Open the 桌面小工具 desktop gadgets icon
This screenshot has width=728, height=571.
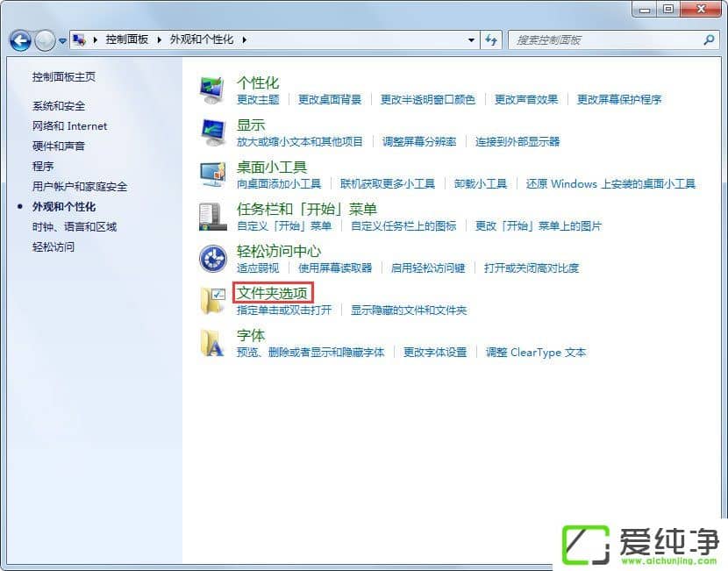coord(212,174)
